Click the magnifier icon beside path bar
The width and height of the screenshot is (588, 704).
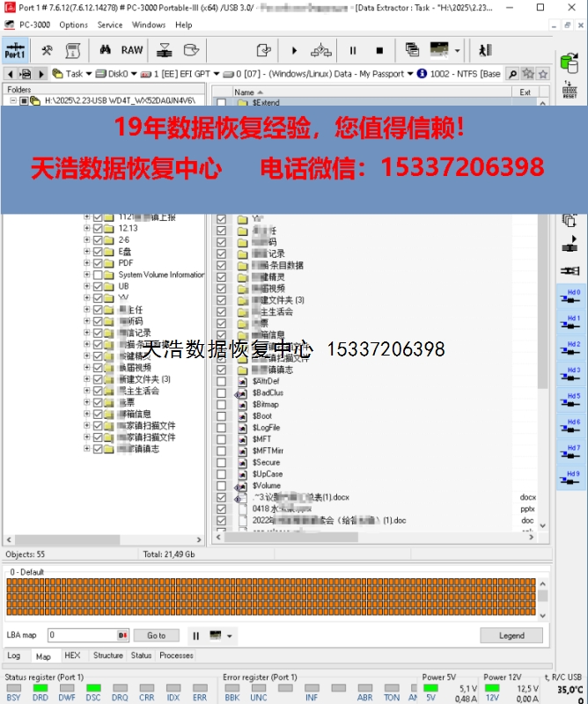click(512, 74)
